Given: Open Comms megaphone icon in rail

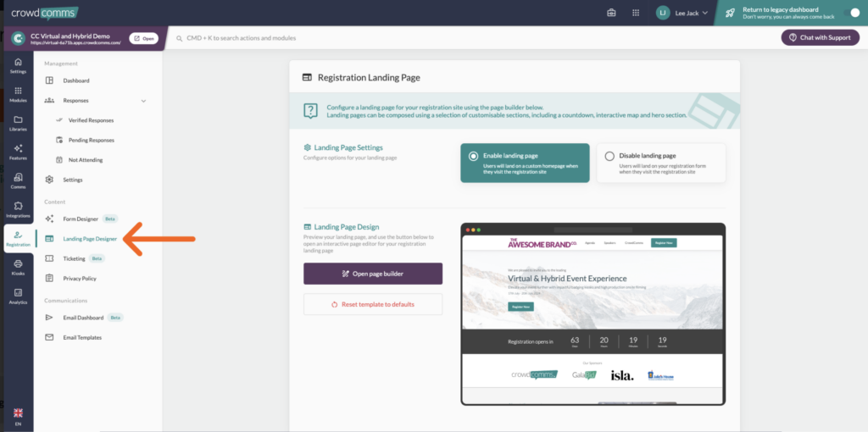Looking at the screenshot, I should 18,180.
